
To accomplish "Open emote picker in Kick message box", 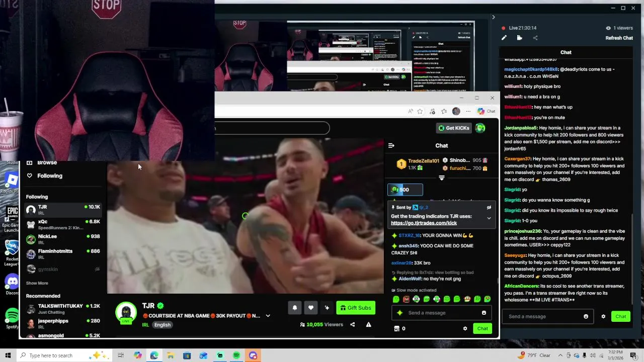I will pos(484,313).
